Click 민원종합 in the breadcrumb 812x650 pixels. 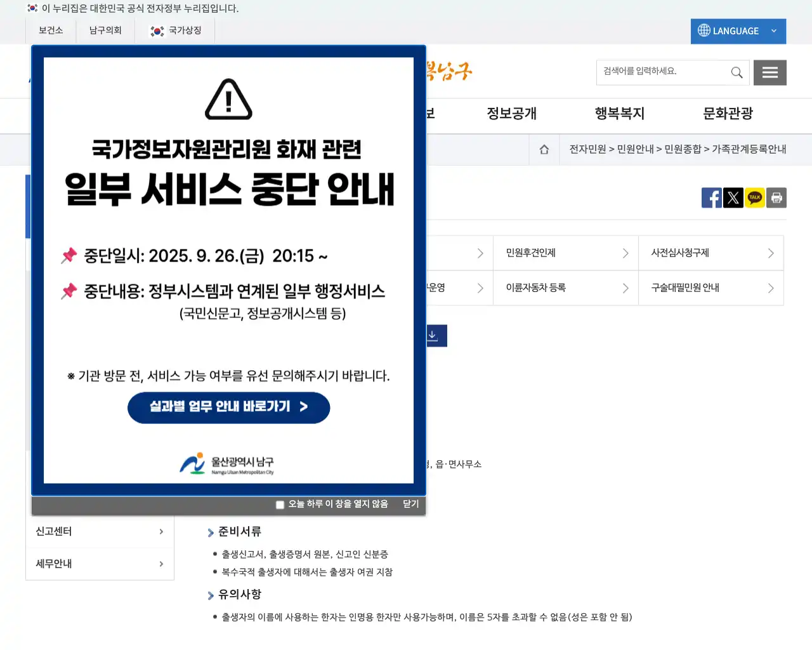683,149
